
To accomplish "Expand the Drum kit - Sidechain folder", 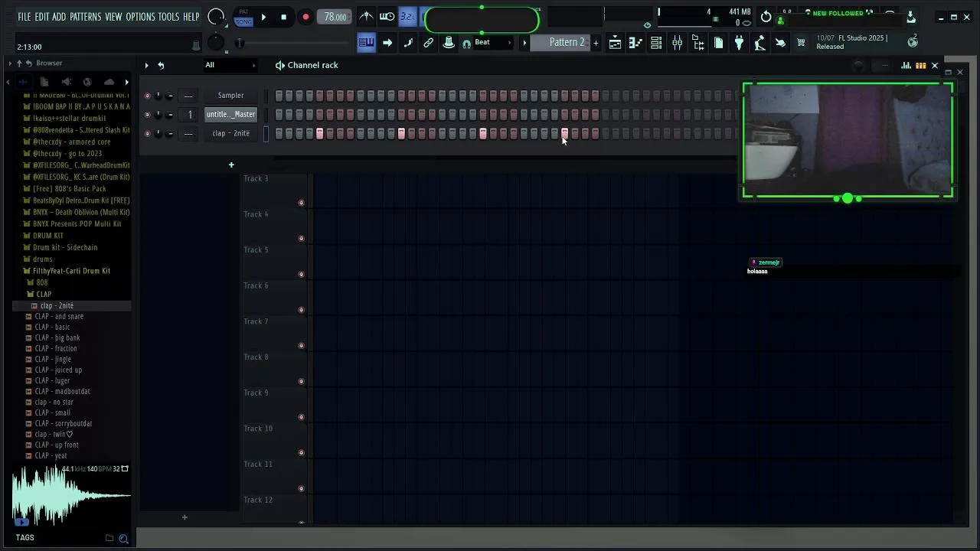I will tap(65, 248).
